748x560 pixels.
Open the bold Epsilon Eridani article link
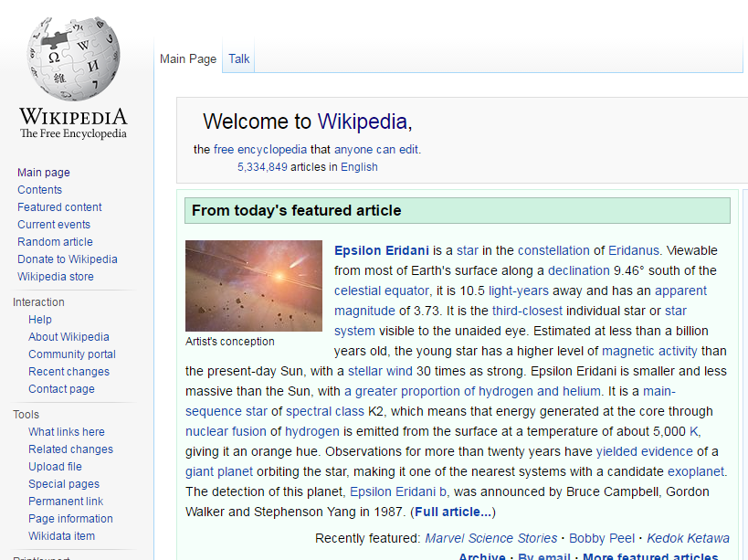point(382,250)
